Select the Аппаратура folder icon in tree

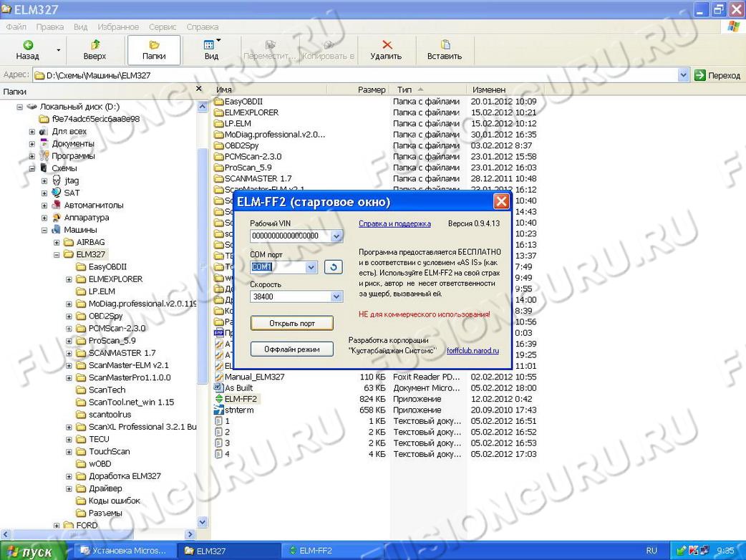click(57, 218)
